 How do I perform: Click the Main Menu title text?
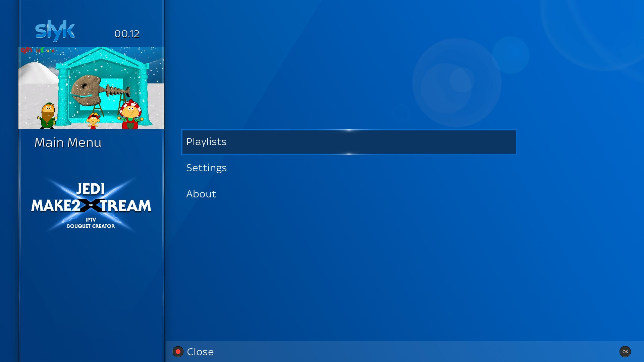click(x=68, y=142)
